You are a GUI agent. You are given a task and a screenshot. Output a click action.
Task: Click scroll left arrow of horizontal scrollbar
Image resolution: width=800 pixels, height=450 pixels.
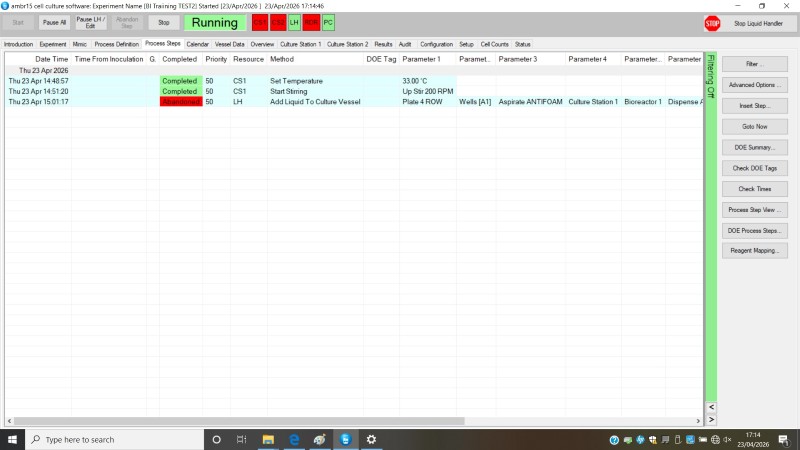9,421
